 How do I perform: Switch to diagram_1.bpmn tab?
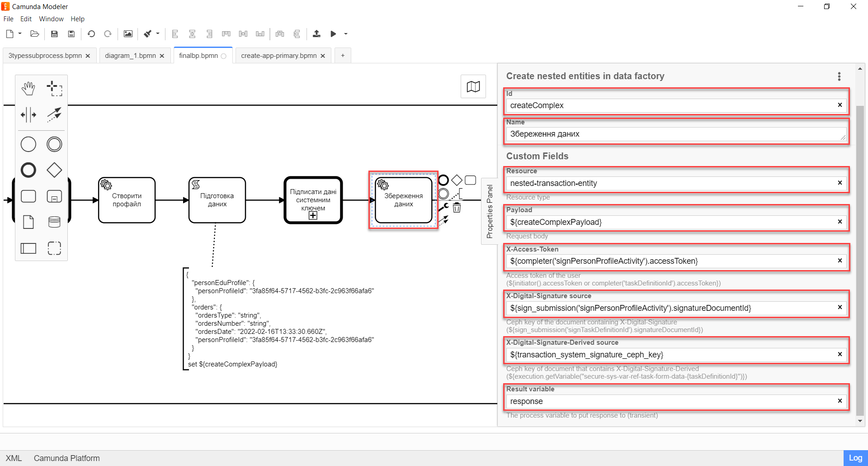click(130, 56)
